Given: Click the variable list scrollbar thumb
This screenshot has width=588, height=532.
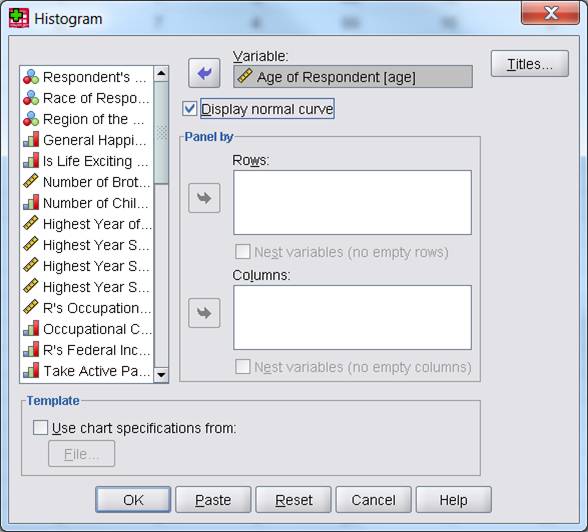Looking at the screenshot, I should tap(161, 132).
